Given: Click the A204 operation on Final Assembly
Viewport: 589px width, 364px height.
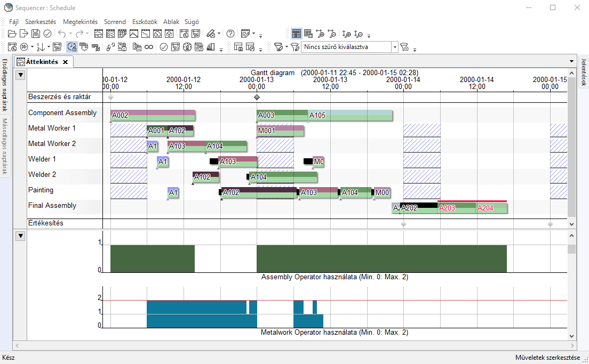Looking at the screenshot, I should tap(491, 208).
